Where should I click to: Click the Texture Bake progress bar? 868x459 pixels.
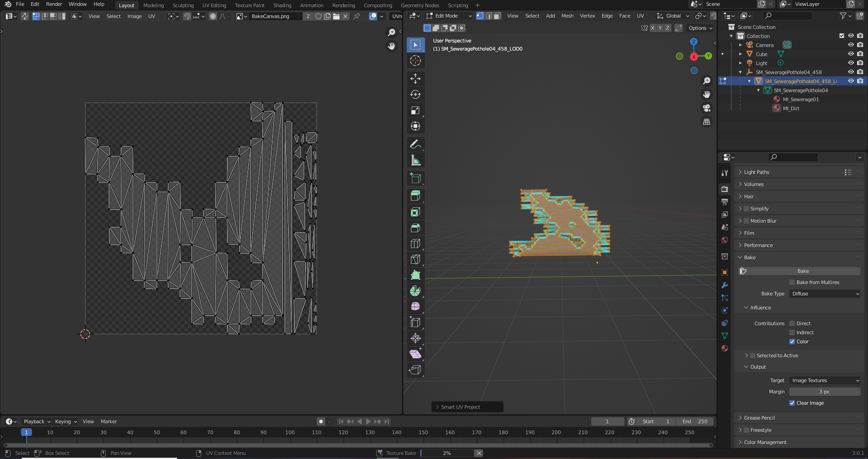(x=447, y=453)
